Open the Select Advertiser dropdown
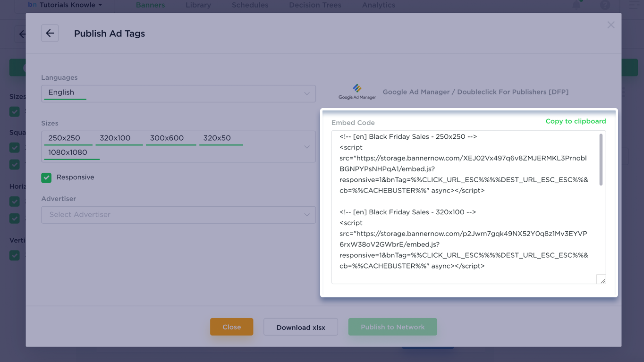This screenshot has width=644, height=362. click(178, 215)
